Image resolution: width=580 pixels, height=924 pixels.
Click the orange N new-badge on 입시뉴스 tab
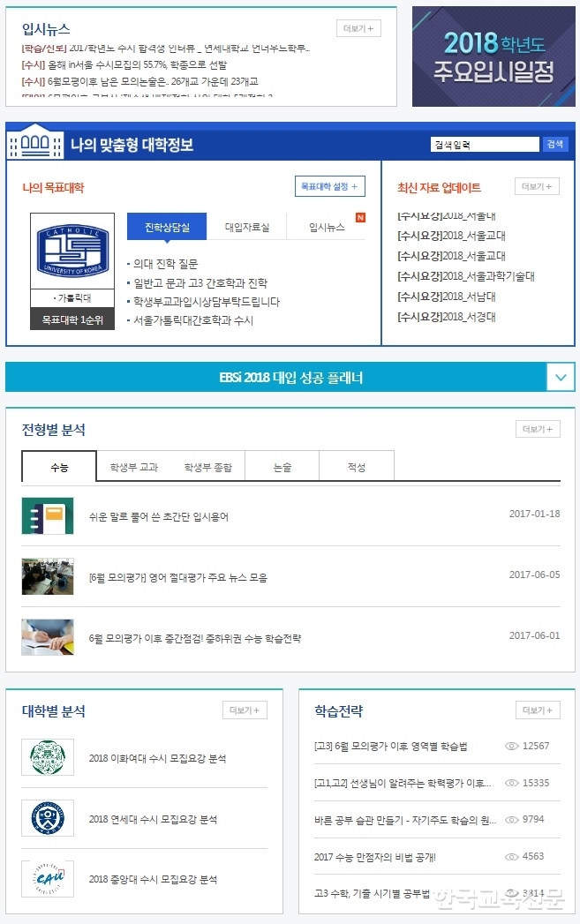click(x=360, y=217)
